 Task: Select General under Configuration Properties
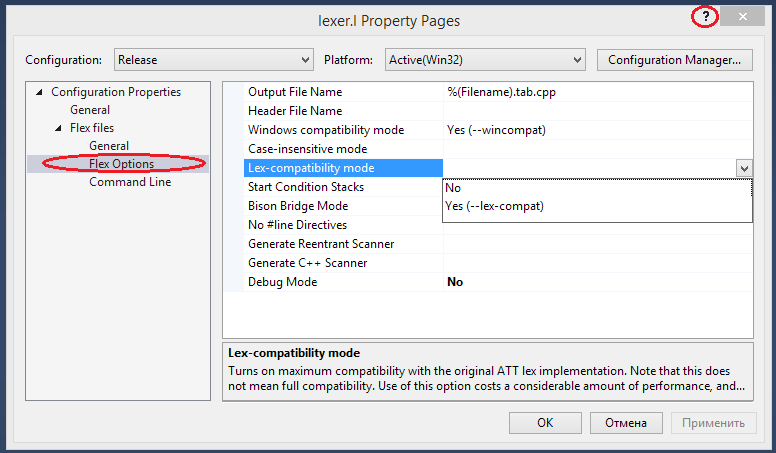90,110
